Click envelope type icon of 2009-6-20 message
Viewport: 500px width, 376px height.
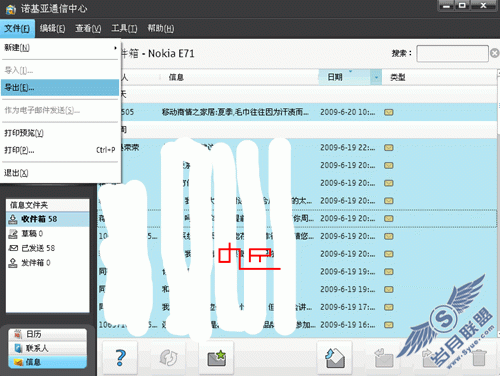click(388, 112)
